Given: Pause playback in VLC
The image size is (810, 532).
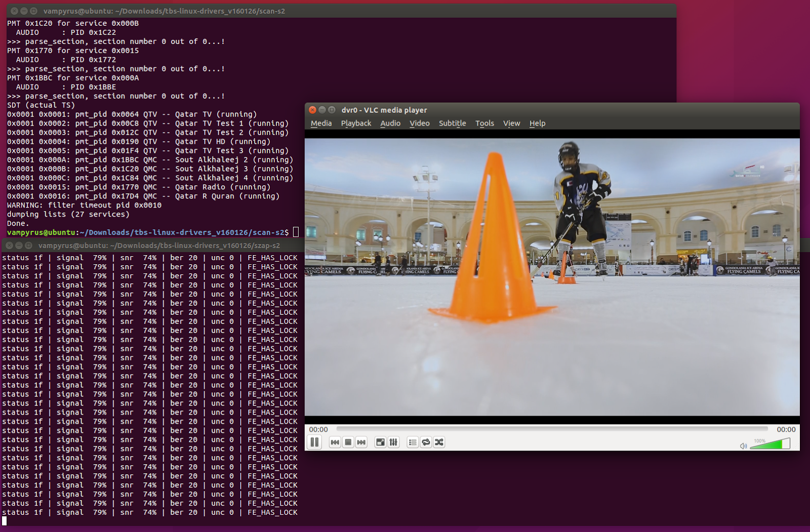Looking at the screenshot, I should 314,442.
